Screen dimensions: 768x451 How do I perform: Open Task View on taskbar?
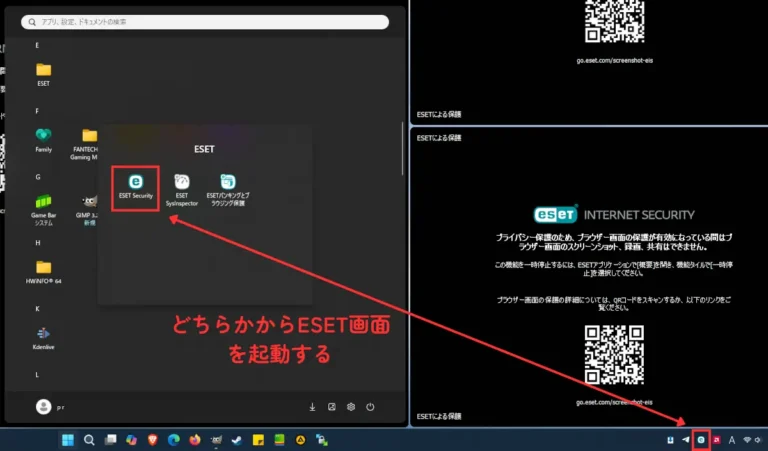click(x=110, y=440)
